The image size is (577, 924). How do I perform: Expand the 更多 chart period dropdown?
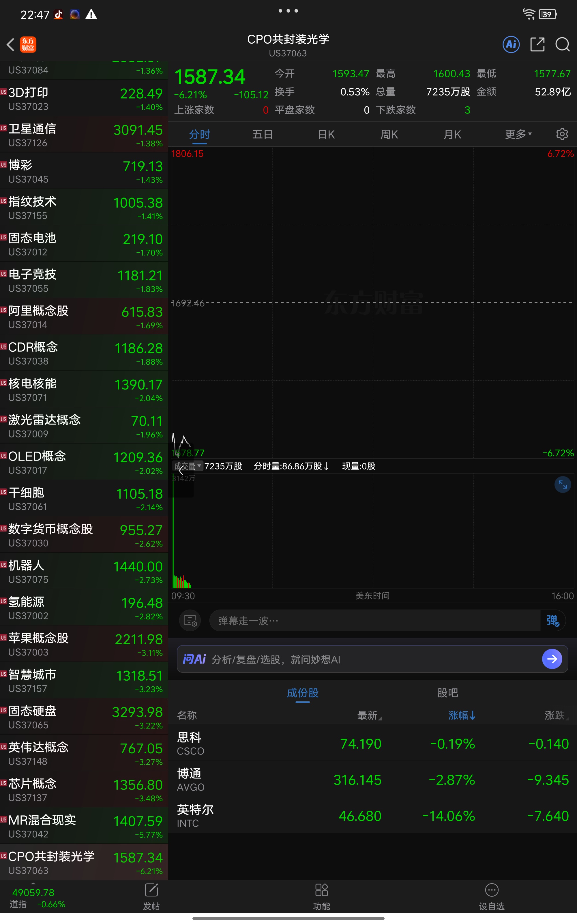tap(518, 134)
